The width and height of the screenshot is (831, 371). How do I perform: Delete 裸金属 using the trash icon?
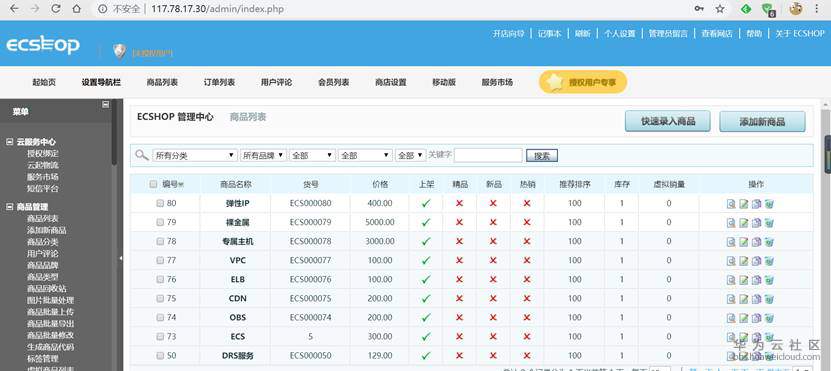coord(769,223)
